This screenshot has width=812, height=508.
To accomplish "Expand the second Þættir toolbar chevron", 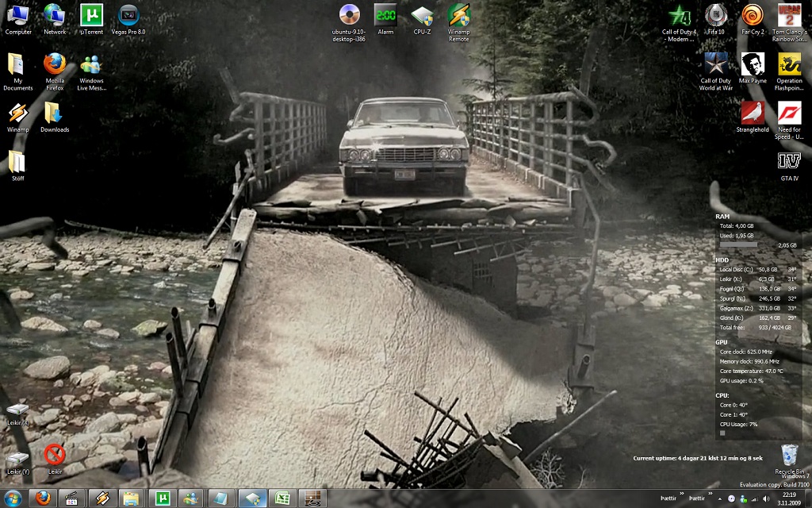I will 710,494.
